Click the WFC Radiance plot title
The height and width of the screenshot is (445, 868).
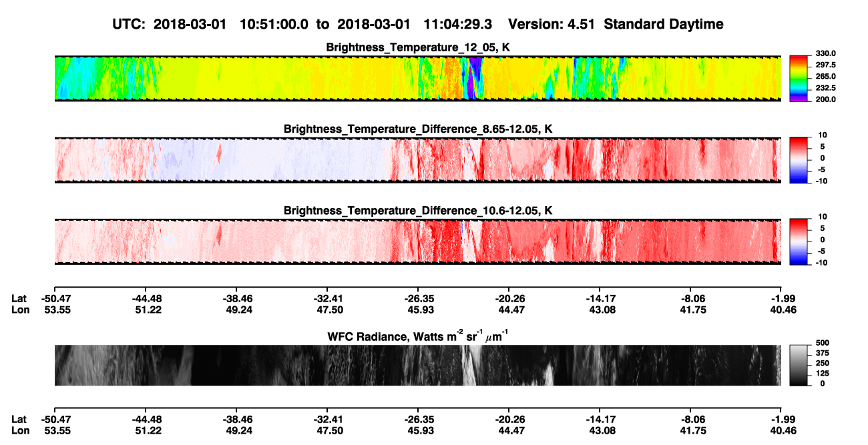click(418, 336)
